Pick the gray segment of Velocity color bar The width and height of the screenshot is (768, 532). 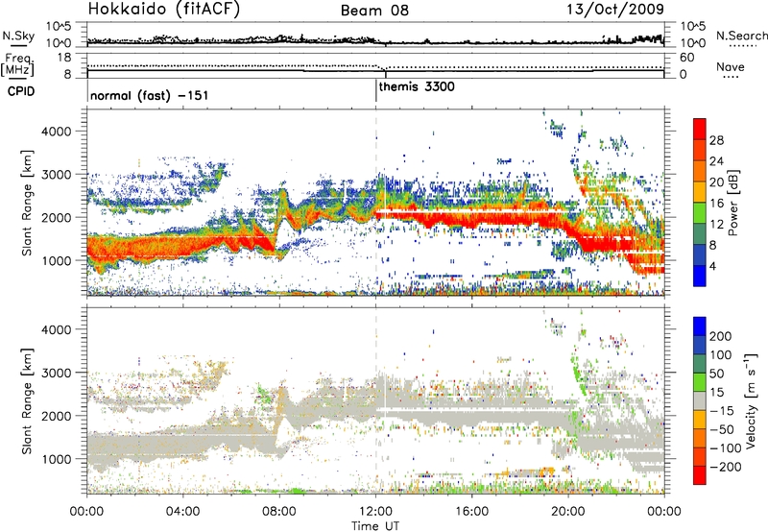pos(700,401)
